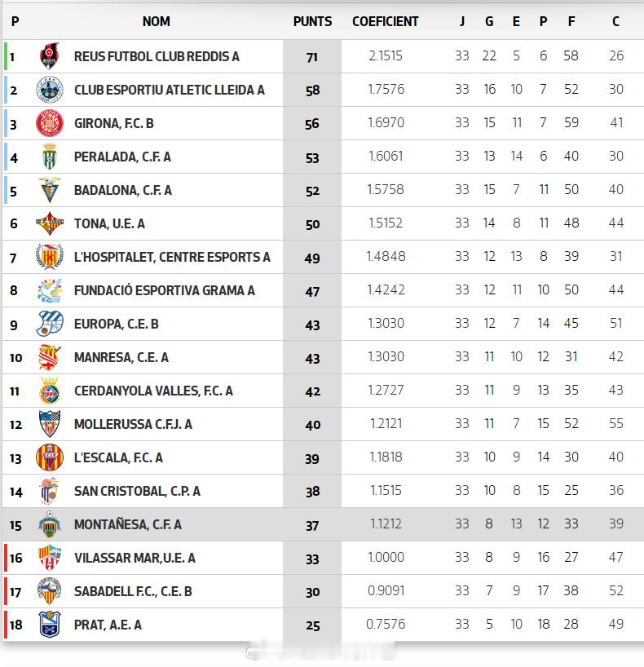
Task: Open the Sabadell F.C. B crest
Action: (x=50, y=591)
